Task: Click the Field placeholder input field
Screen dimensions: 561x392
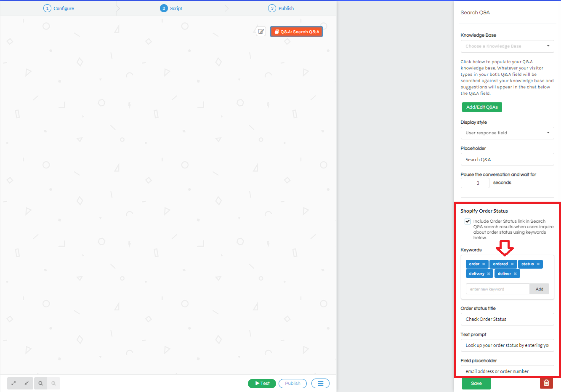Action: tap(507, 371)
